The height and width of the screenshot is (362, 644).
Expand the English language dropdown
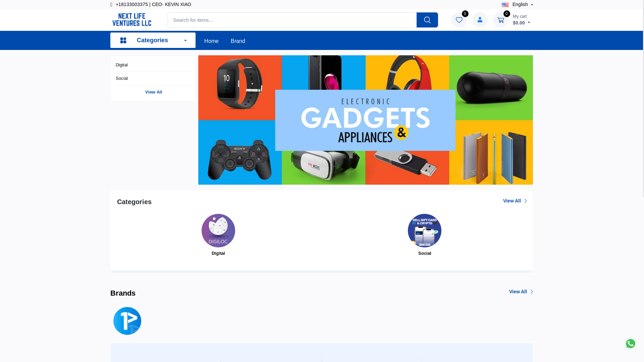click(x=522, y=4)
